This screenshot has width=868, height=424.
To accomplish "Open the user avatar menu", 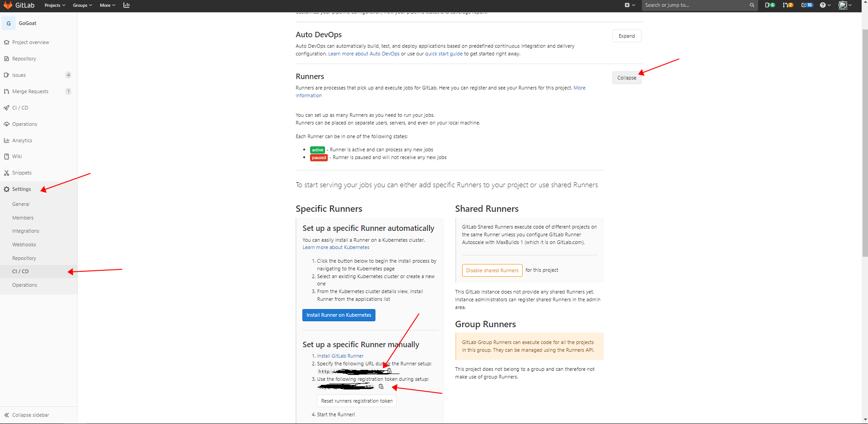I will point(845,5).
